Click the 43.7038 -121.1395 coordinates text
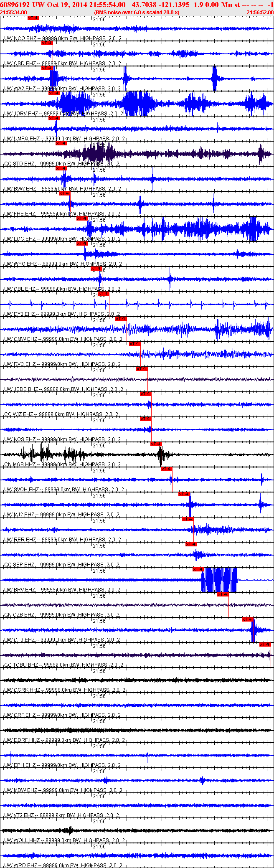The image size is (274, 868). point(160,5)
